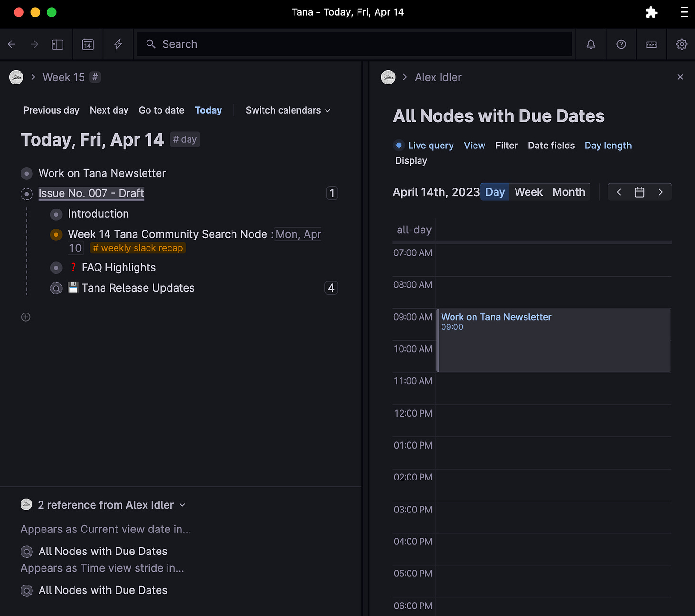
Task: Switch to the Week view tab
Action: 528,192
